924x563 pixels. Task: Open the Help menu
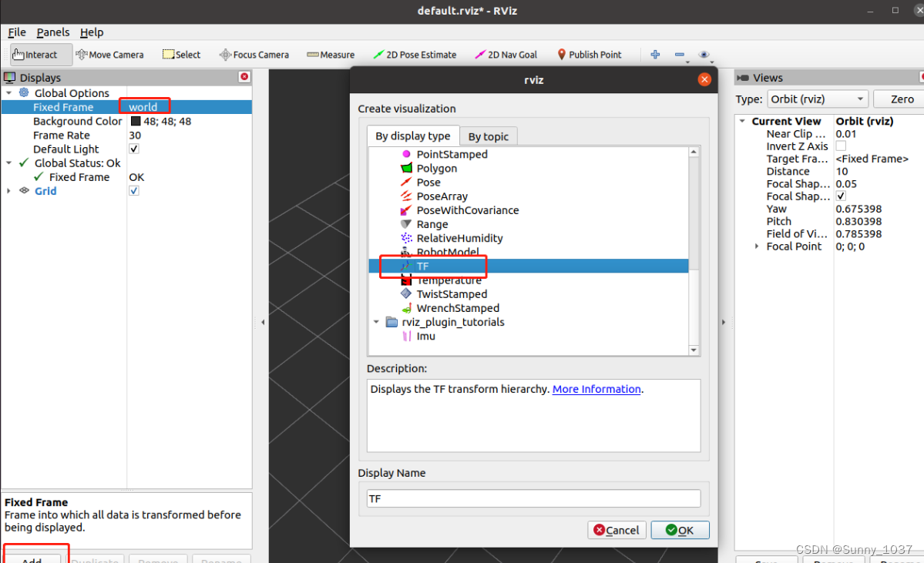92,32
